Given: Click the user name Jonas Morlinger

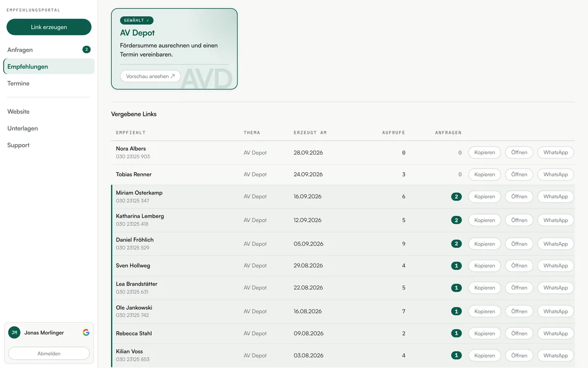Looking at the screenshot, I should 44,333.
